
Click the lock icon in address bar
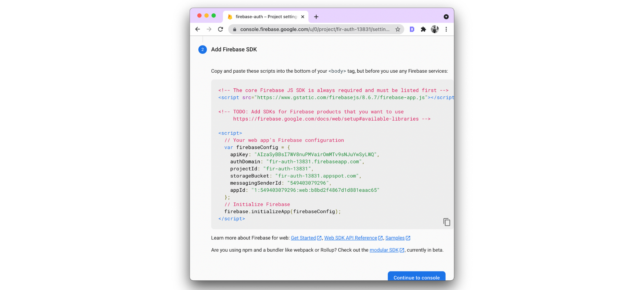click(235, 29)
